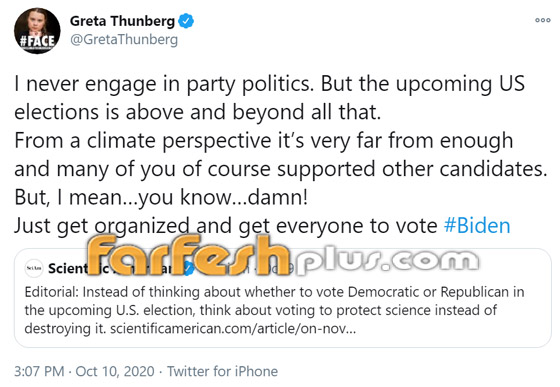Screen dimensions: 560x387
Task: Open the 3:07 PM timestamp
Action: [x=39, y=371]
